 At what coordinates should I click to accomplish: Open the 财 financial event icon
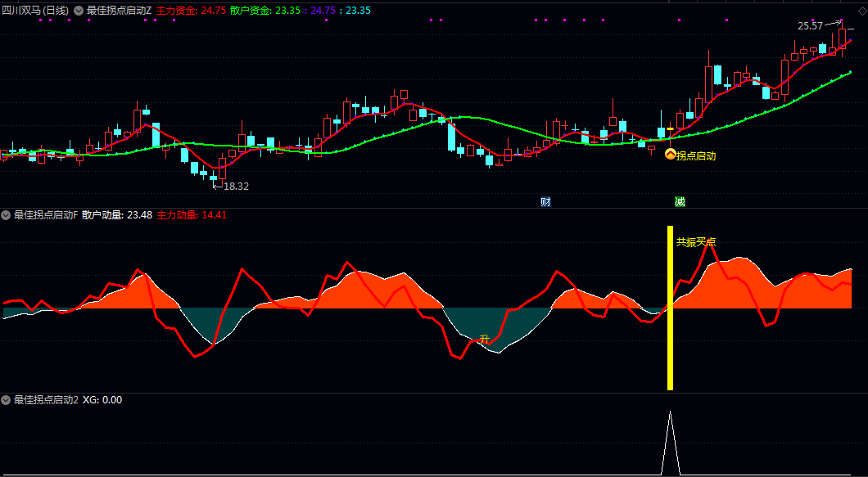pyautogui.click(x=546, y=201)
